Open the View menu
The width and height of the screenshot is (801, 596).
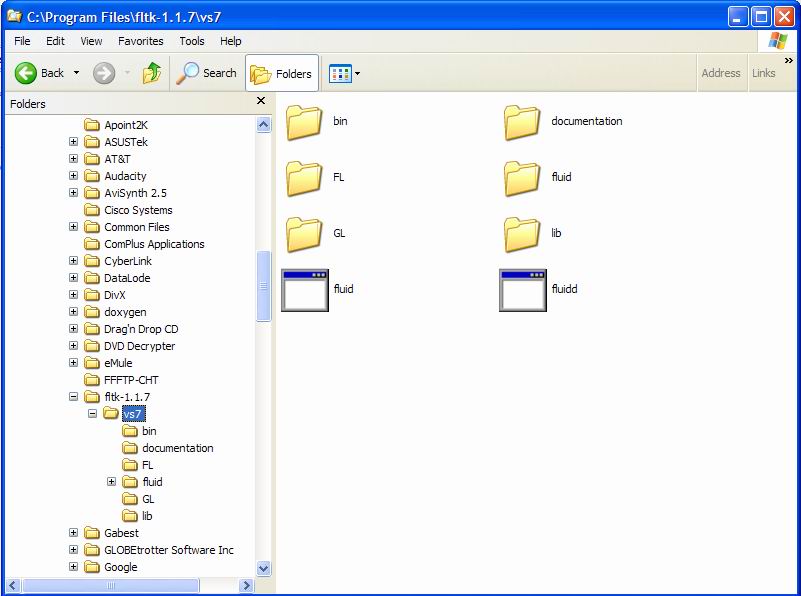click(91, 41)
